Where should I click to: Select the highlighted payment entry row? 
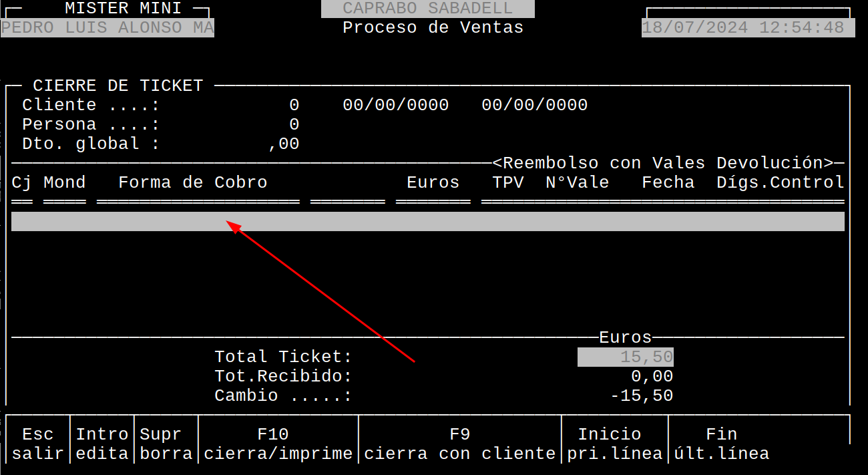pos(427,220)
